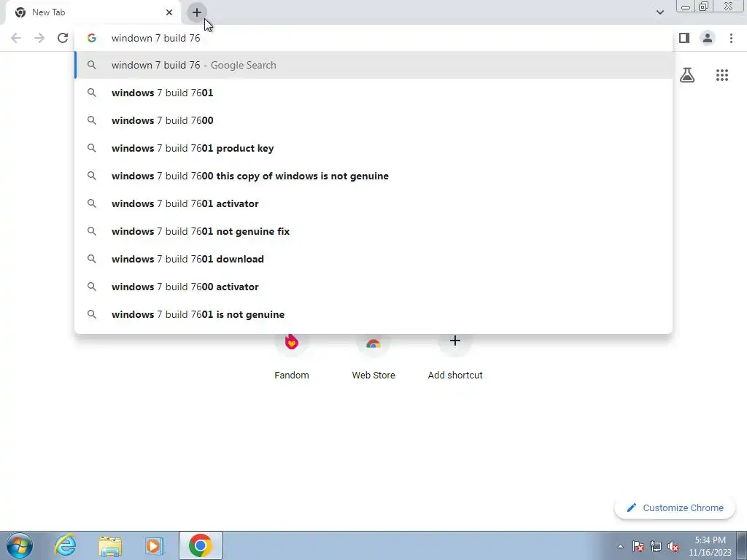The height and width of the screenshot is (560, 747).
Task: Open network status tray icon
Action: 656,546
